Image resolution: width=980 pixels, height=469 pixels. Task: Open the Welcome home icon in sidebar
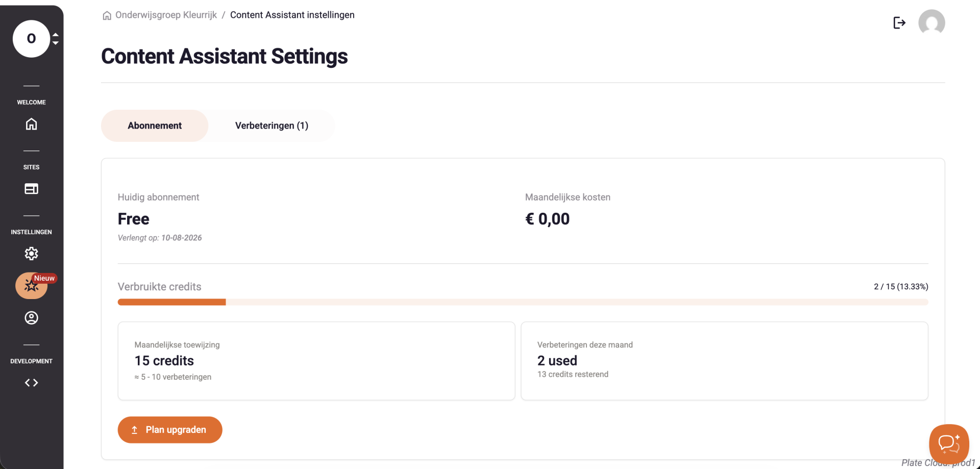31,124
